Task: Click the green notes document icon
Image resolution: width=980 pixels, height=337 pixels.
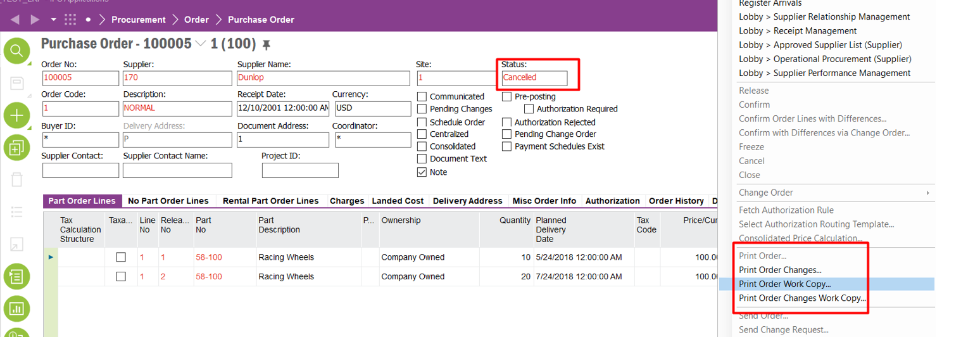Action: (16, 277)
